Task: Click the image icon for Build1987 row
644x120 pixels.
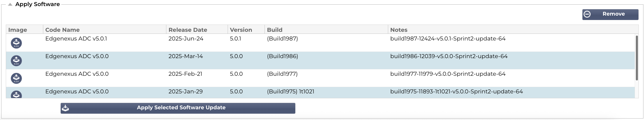Action: click(16, 43)
